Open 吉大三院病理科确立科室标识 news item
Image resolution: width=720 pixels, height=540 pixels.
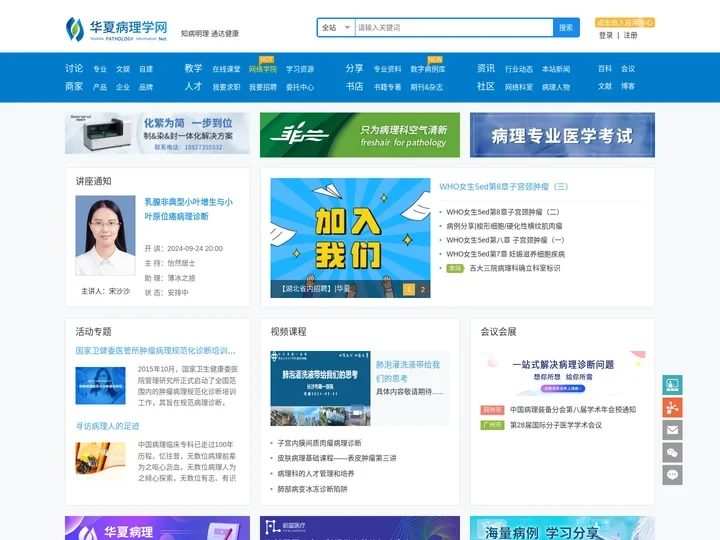(x=515, y=268)
